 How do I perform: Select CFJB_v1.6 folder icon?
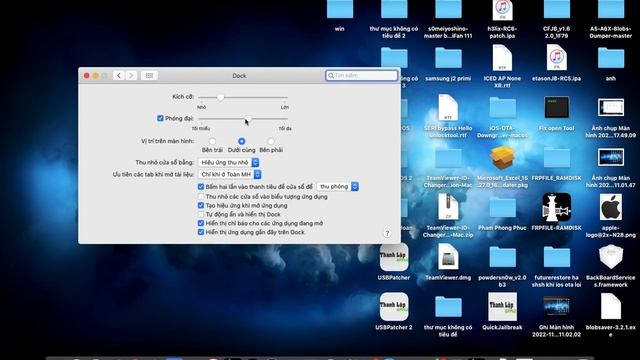[x=557, y=9]
